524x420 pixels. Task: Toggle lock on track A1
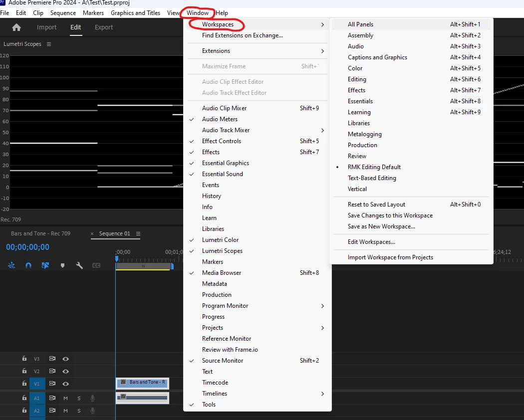click(24, 398)
